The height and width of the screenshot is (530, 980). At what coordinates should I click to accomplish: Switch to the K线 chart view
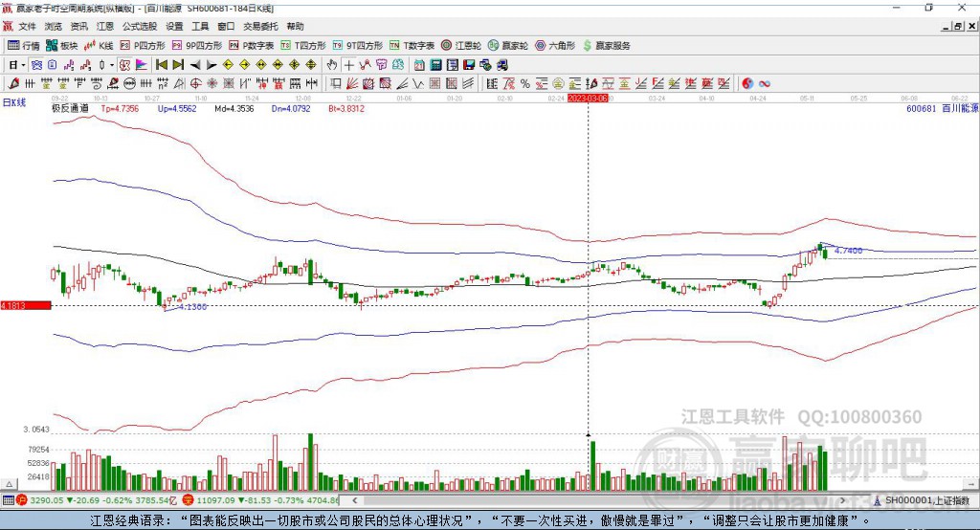coord(99,46)
